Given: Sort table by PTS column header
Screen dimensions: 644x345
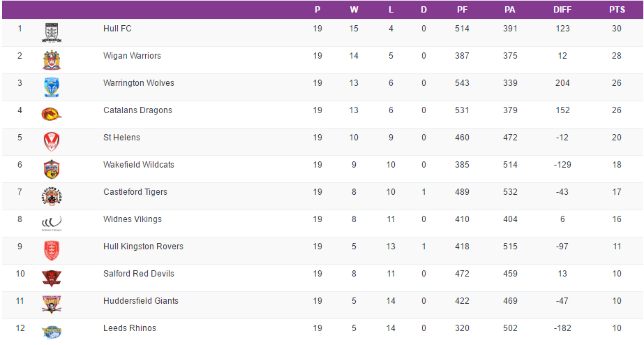Looking at the screenshot, I should (x=617, y=10).
